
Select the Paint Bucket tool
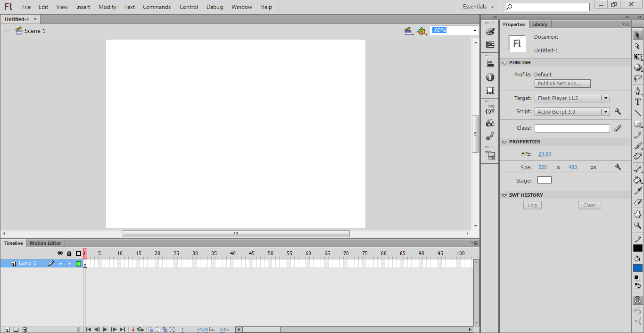point(637,180)
